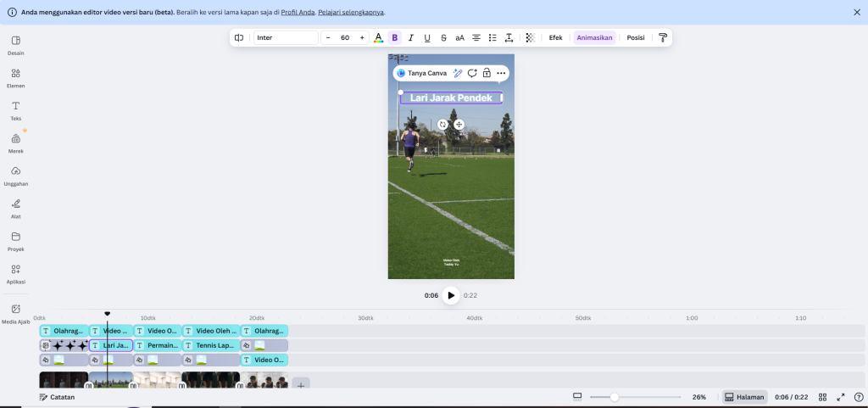Click the timeline zoom slider handle
The width and height of the screenshot is (868, 408).
615,397
